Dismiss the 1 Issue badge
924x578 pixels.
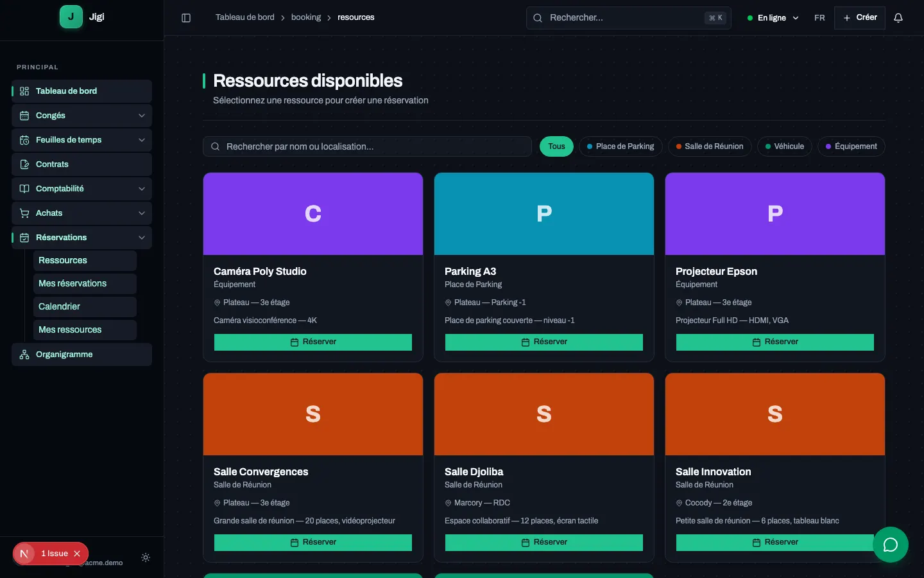77,554
